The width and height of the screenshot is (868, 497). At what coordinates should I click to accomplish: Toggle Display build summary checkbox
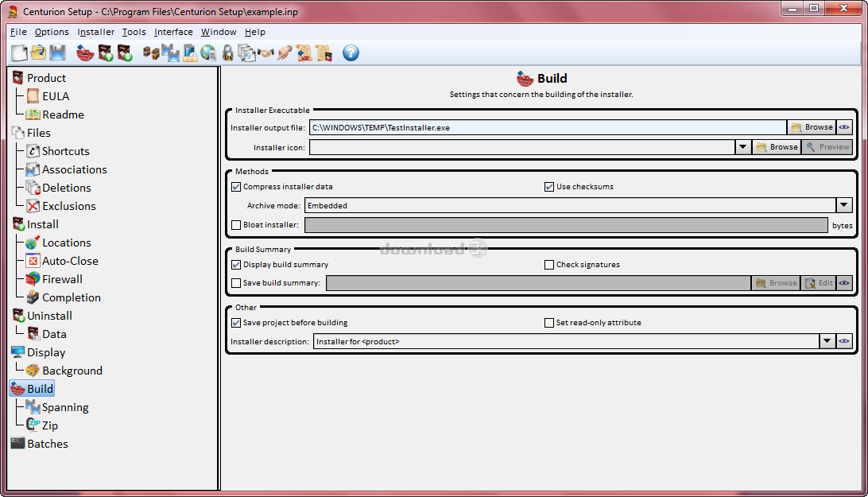point(236,265)
